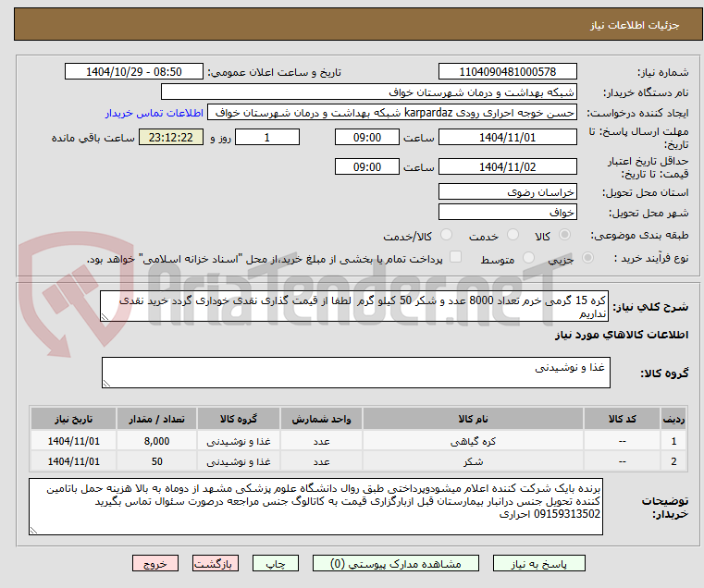Click the resize handle of description text area

[105, 317]
